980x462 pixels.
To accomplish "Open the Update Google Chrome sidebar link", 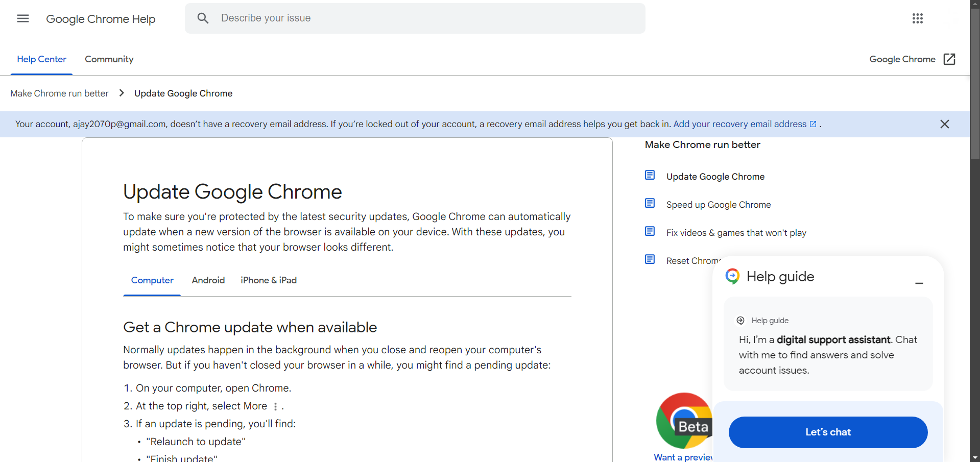I will (x=715, y=177).
